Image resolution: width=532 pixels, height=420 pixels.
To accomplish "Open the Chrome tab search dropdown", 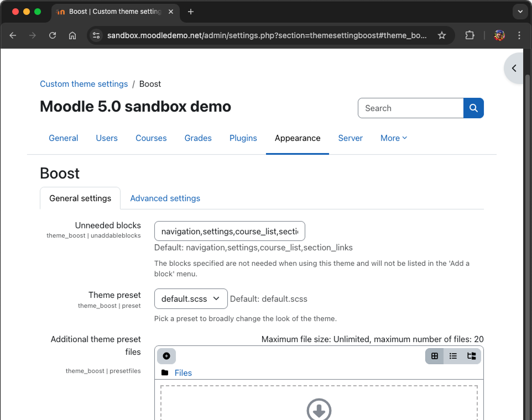I will pyautogui.click(x=519, y=12).
